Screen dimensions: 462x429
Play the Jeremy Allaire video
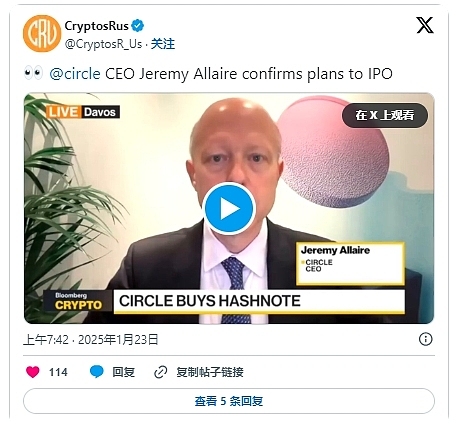pos(229,209)
